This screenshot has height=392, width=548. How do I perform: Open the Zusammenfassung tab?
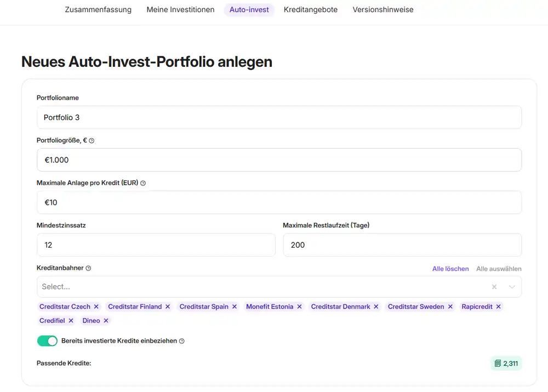tap(98, 10)
